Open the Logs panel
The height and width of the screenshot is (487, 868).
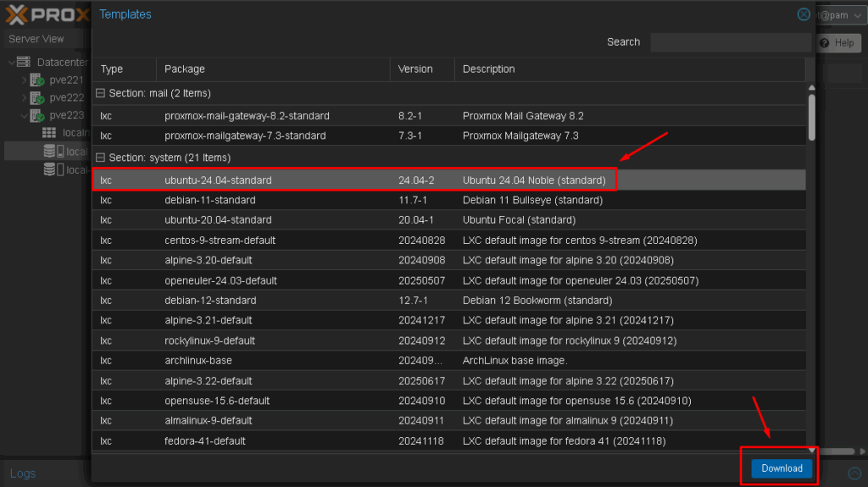pyautogui.click(x=23, y=473)
